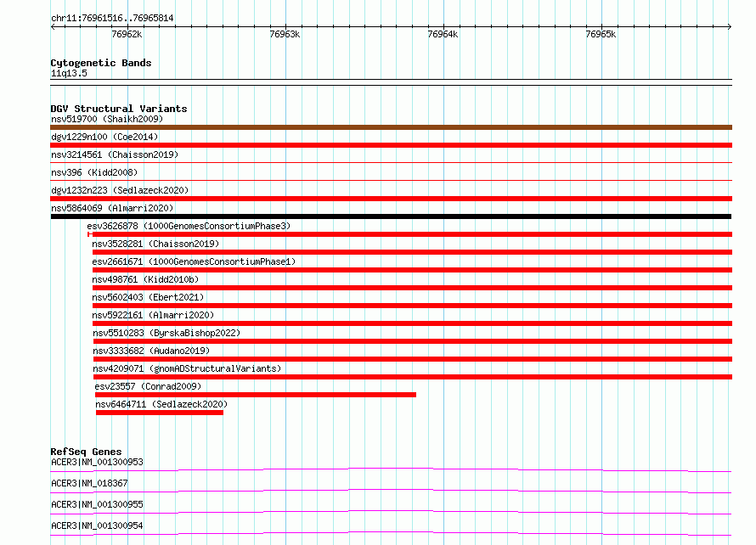Screen dimensions: 756x545
Task: Open variant nsv519700 (Shaikh2009) label
Action: point(107,119)
